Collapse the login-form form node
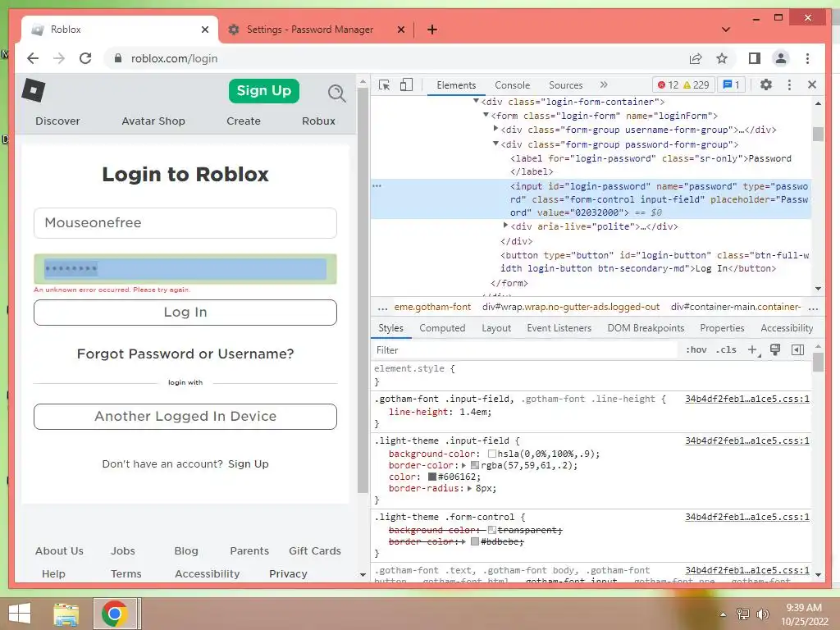Viewport: 840px width, 630px height. 486,115
